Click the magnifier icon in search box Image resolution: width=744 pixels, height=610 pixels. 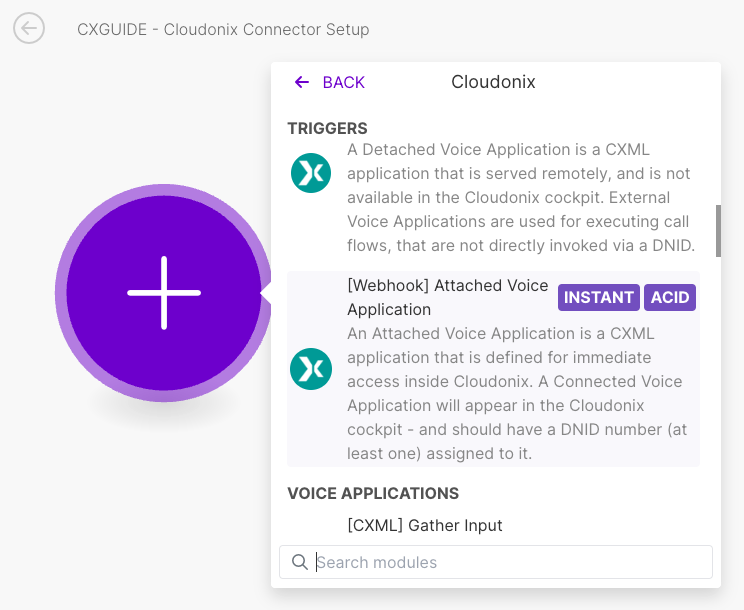[x=299, y=562]
